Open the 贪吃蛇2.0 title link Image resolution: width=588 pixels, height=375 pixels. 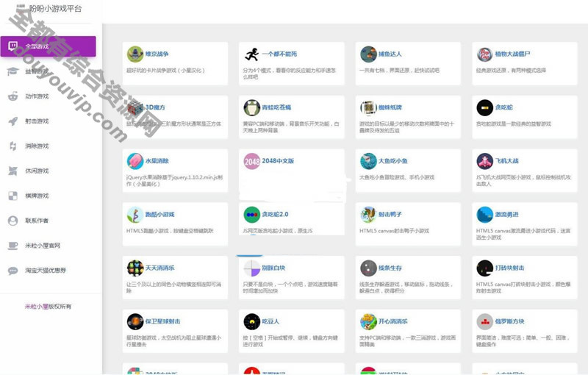(275, 215)
